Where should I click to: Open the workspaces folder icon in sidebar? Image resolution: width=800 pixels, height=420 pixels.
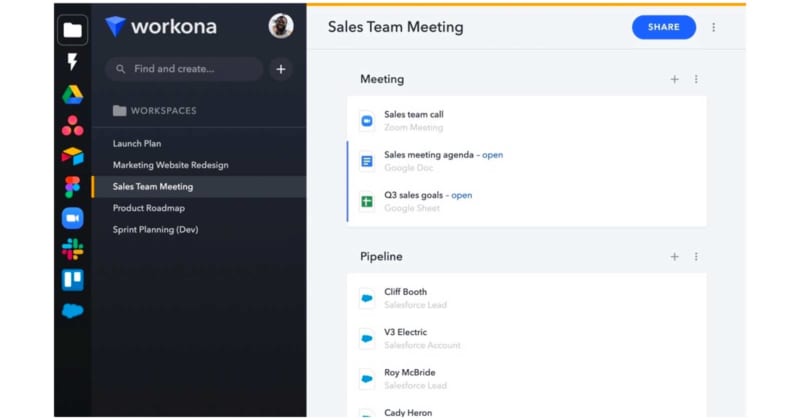[x=72, y=30]
